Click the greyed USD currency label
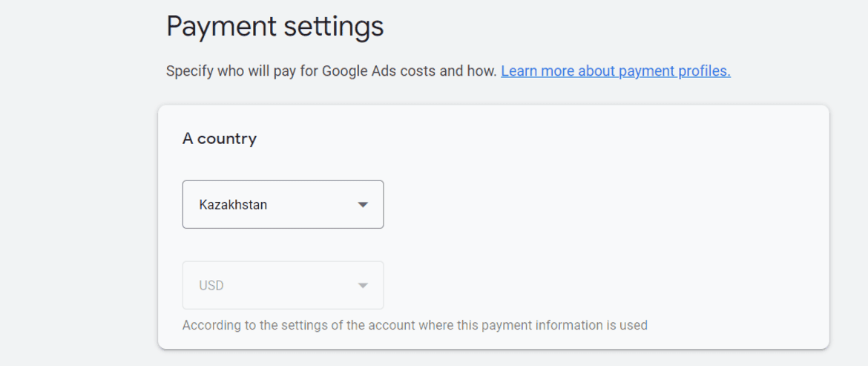The width and height of the screenshot is (868, 366). tap(211, 286)
